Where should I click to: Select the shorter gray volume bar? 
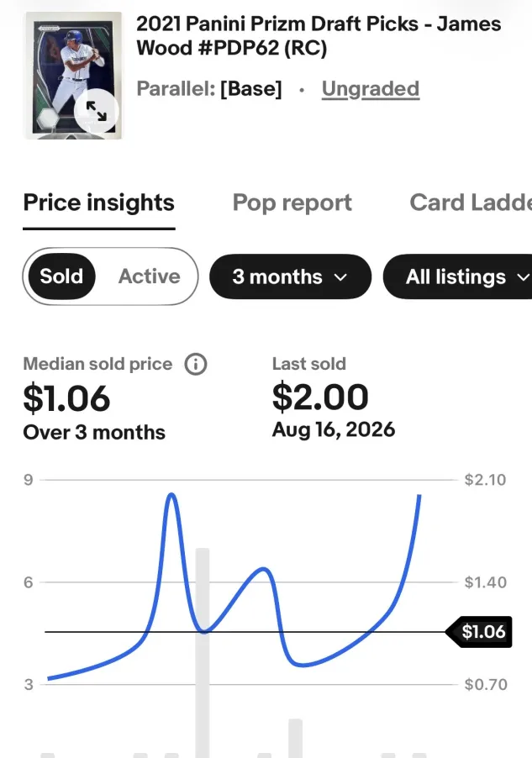(296, 738)
